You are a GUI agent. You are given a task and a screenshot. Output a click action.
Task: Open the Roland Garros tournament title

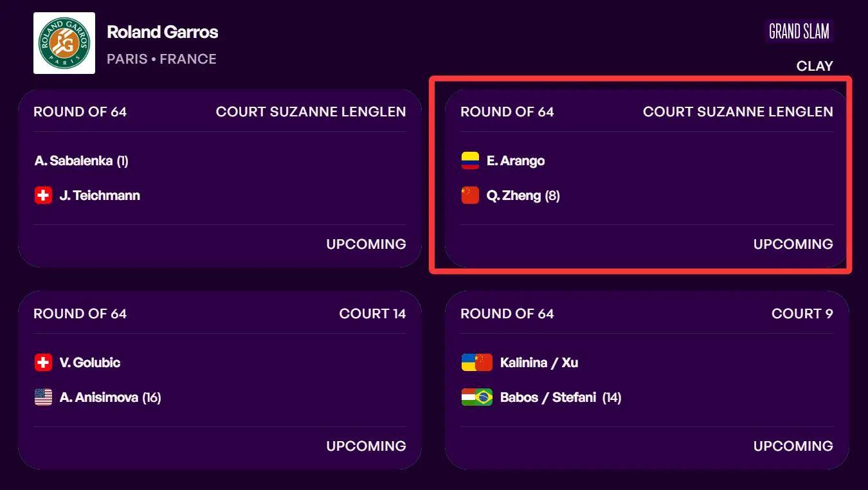tap(163, 32)
